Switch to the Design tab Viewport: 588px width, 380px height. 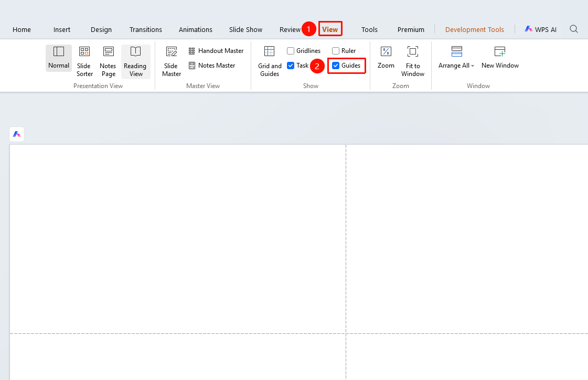(x=101, y=29)
